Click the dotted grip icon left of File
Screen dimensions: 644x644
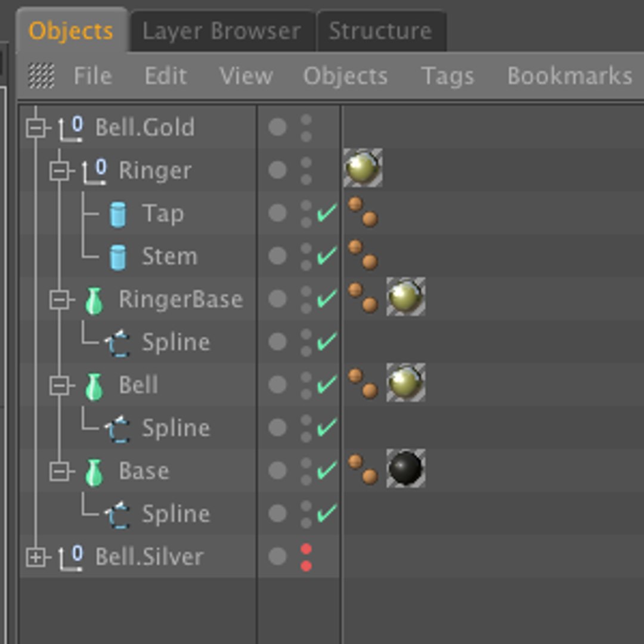point(41,76)
